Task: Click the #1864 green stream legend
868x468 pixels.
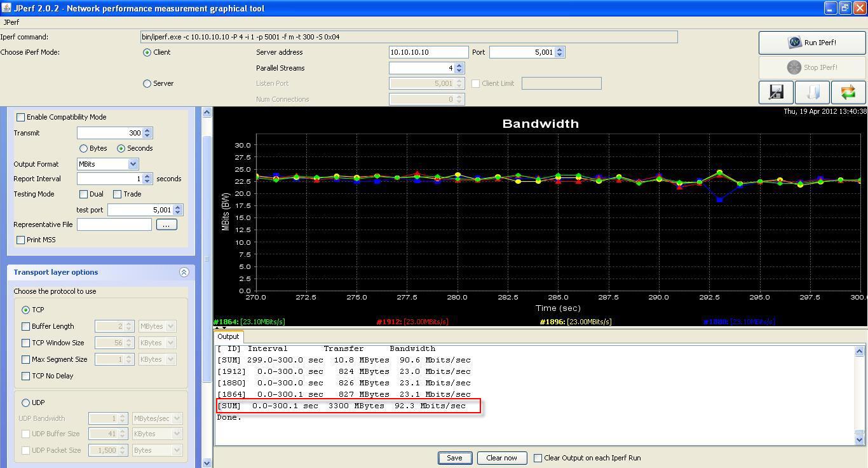Action: click(x=249, y=322)
